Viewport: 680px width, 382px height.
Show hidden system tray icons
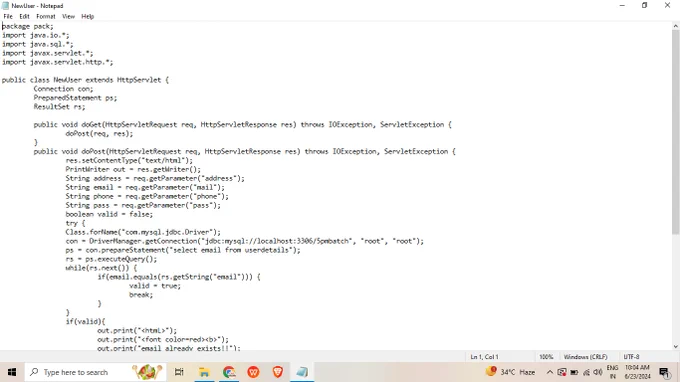[549, 372]
